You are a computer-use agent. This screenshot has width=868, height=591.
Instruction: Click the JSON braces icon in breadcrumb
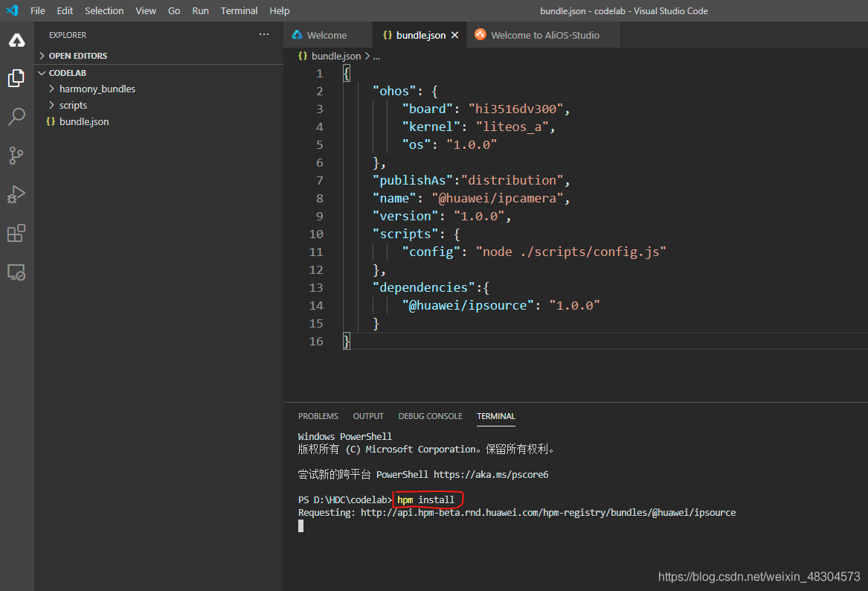click(303, 56)
